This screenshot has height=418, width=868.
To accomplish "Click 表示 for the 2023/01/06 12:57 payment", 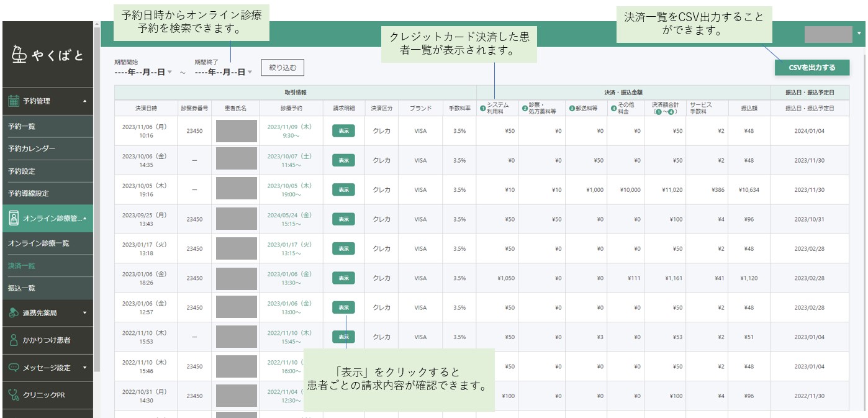I will click(343, 307).
